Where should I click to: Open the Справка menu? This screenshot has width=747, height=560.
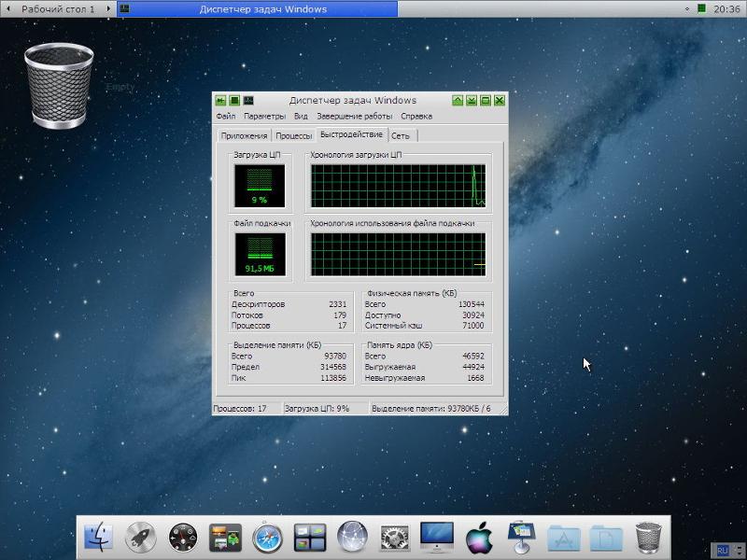coord(416,116)
